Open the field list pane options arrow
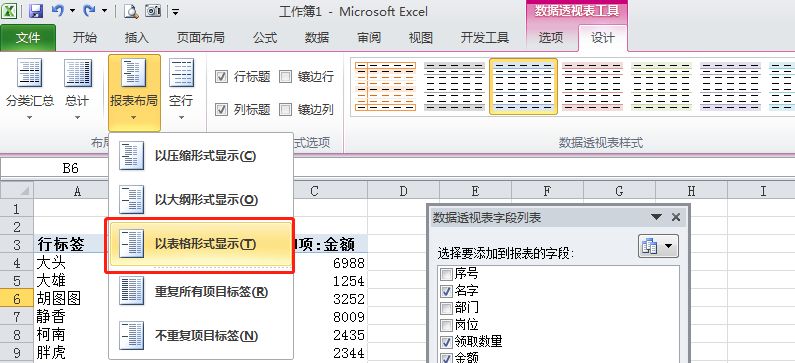Viewport: 795px width, 363px height. 657,217
